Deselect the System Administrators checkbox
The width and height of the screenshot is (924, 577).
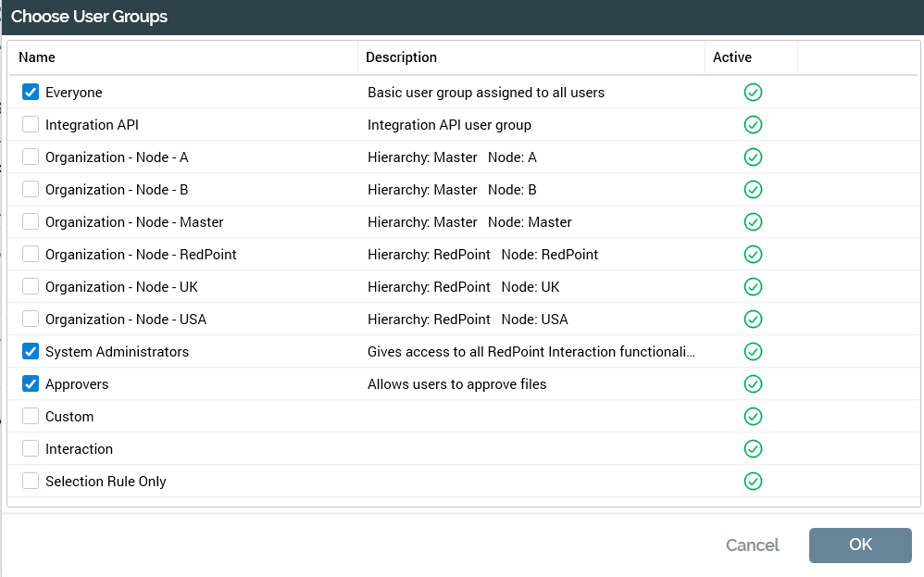coord(31,352)
